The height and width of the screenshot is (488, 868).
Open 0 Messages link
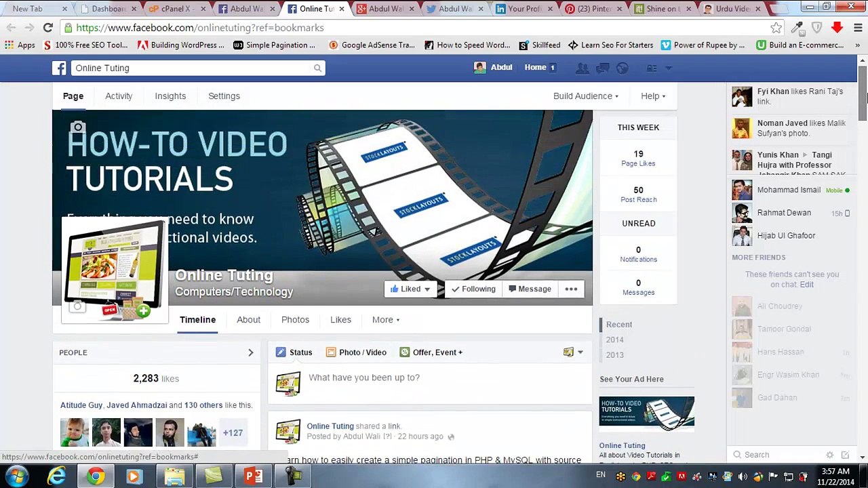638,287
